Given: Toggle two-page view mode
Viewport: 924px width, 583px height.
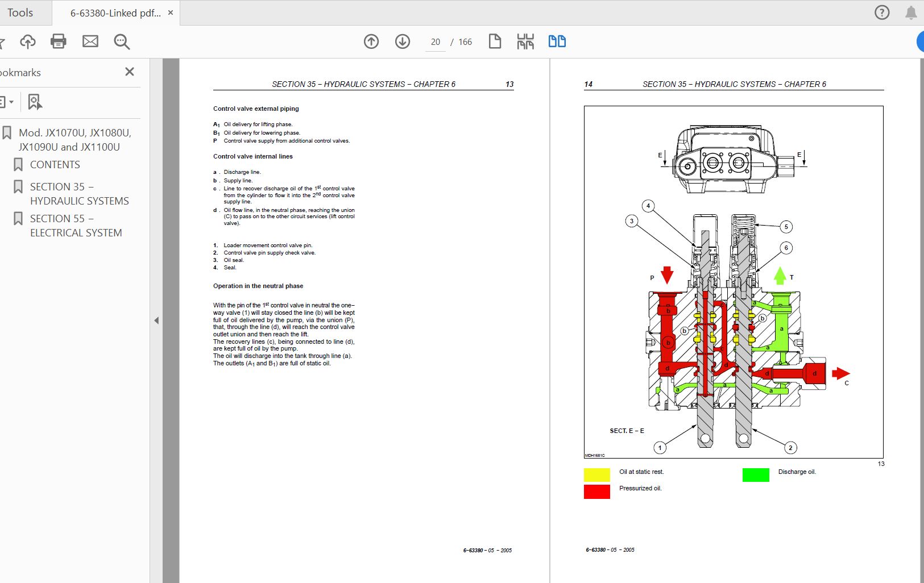Looking at the screenshot, I should 557,41.
